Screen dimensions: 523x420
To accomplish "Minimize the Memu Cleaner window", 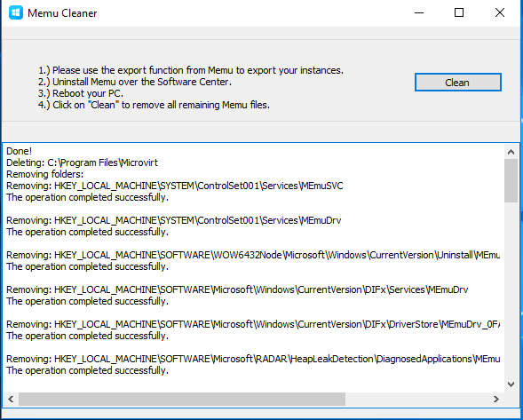I will pyautogui.click(x=419, y=13).
